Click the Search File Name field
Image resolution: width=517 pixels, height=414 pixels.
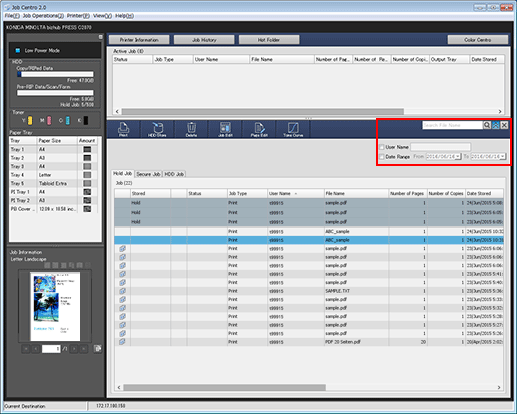pyautogui.click(x=452, y=125)
